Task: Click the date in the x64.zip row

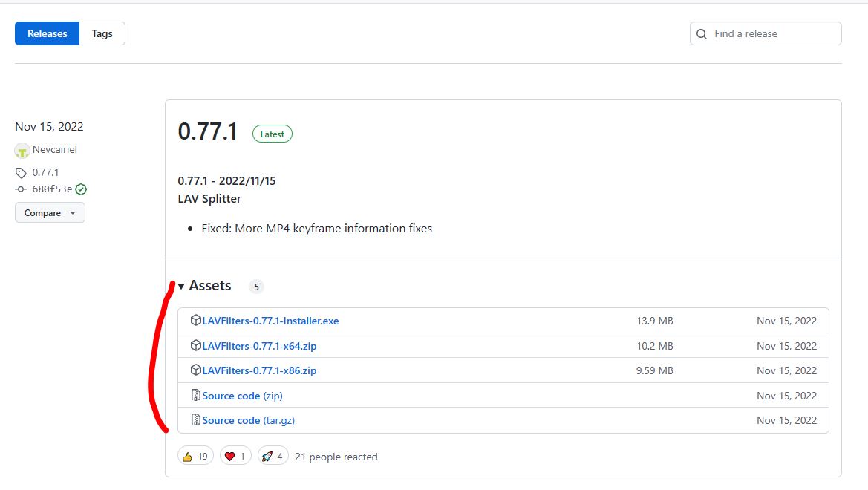Action: click(x=786, y=346)
